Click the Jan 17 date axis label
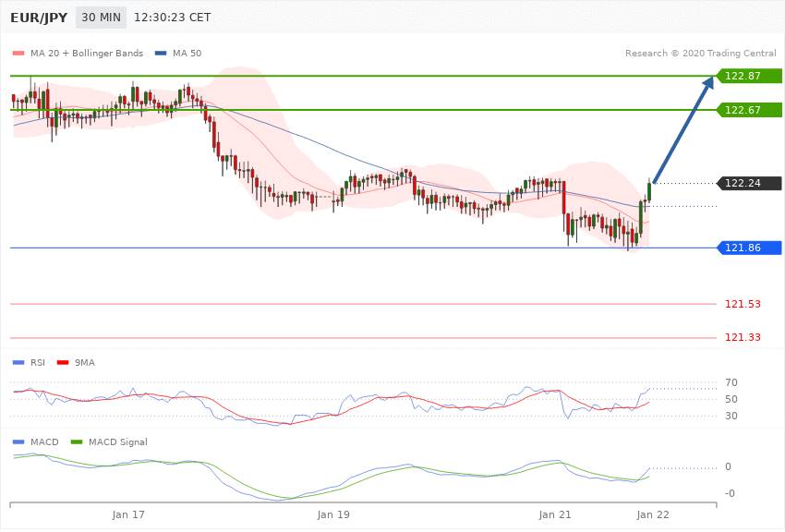785x532 pixels. point(128,514)
